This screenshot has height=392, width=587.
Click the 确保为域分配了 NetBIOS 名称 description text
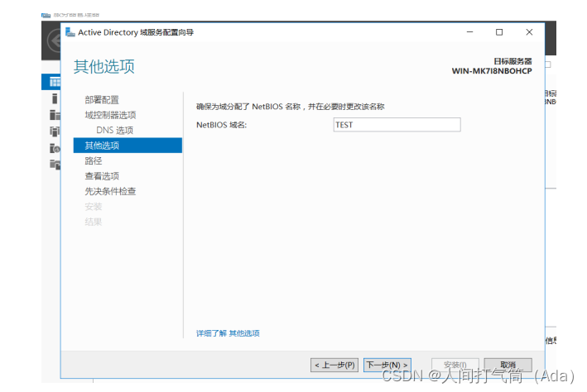tap(290, 107)
